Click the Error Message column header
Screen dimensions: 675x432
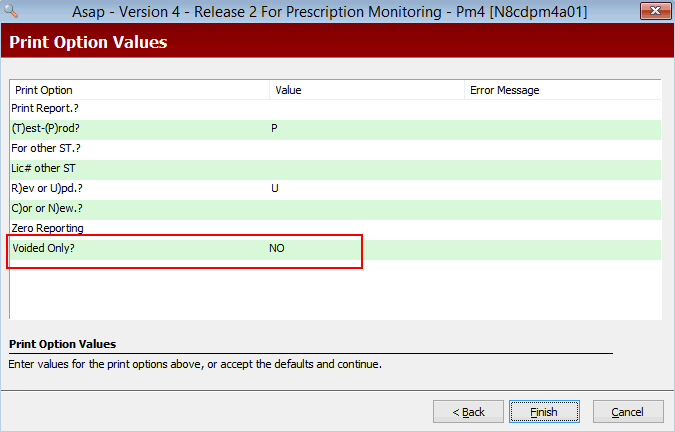[563, 90]
